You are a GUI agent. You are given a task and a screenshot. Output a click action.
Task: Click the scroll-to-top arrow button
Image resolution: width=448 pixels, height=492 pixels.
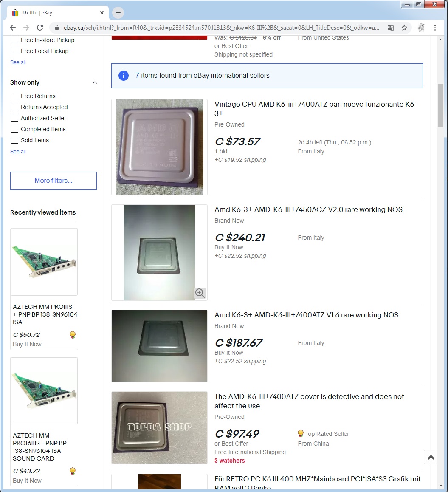click(x=431, y=457)
